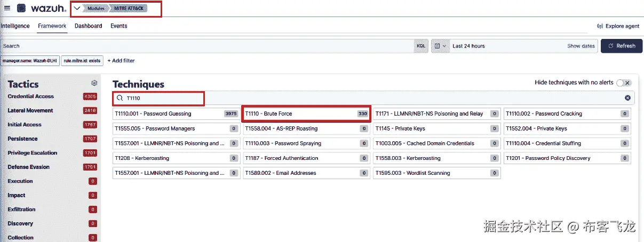Switch to the Events tab
The width and height of the screenshot is (644, 242).
coord(118,26)
